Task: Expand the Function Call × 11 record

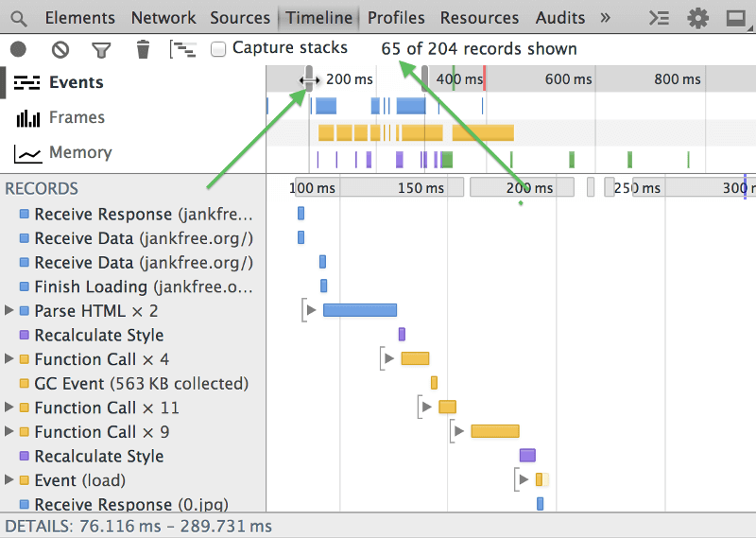Action: pyautogui.click(x=9, y=408)
